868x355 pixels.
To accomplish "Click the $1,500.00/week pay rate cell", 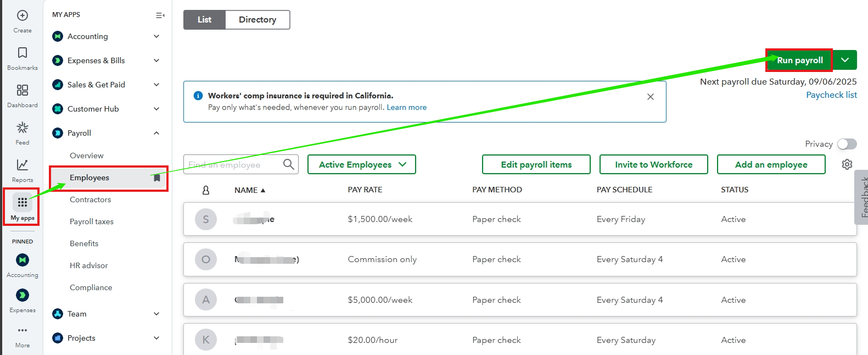I will (380, 219).
